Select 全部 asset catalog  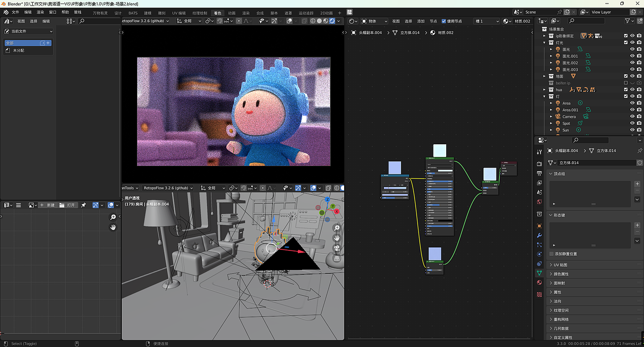pyautogui.click(x=28, y=43)
